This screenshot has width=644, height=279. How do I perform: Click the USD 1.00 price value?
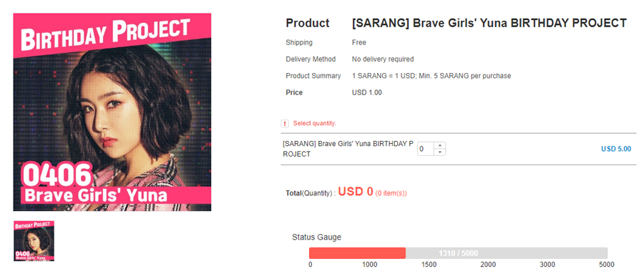tap(367, 92)
